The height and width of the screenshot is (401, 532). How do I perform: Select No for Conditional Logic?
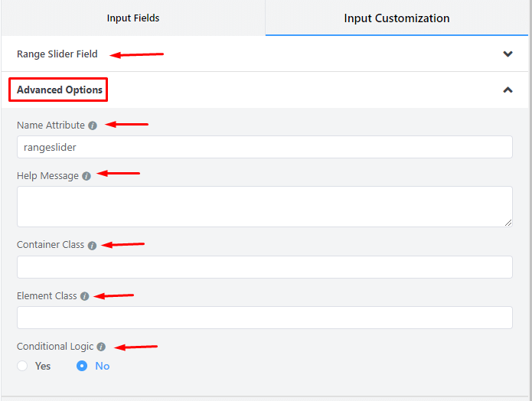[x=82, y=366]
